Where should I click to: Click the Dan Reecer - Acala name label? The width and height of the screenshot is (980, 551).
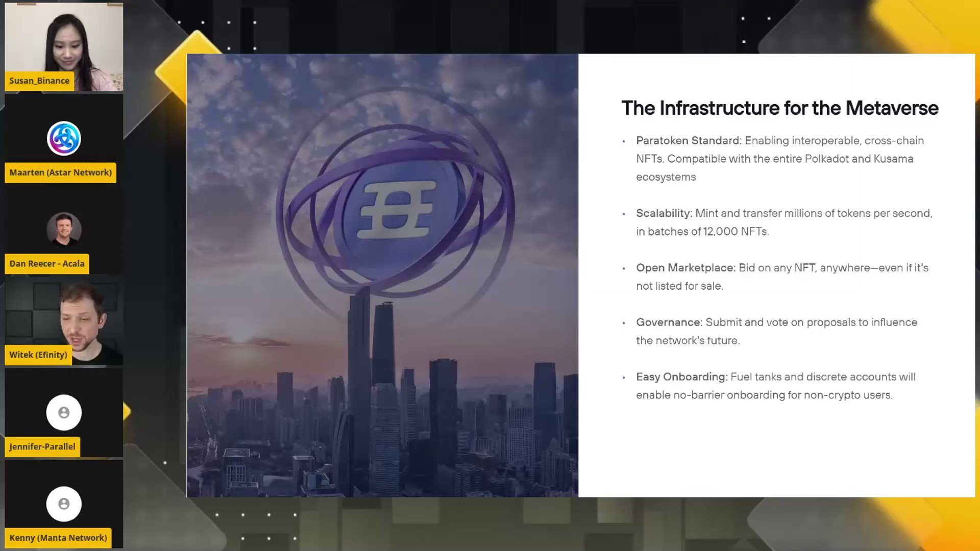(47, 264)
